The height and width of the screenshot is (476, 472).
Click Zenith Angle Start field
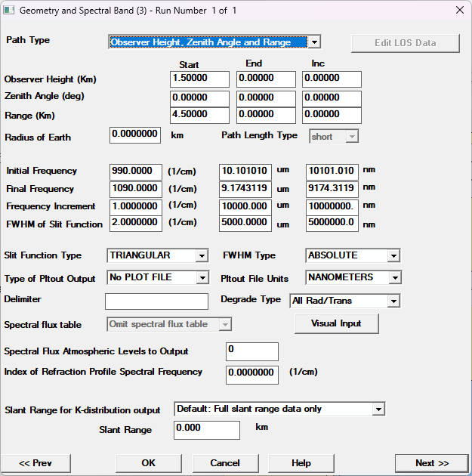[199, 99]
